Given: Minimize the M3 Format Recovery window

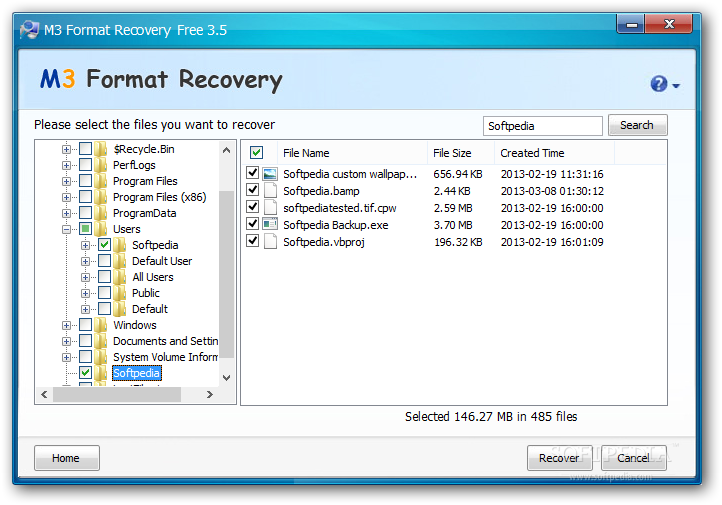Looking at the screenshot, I should [x=631, y=24].
